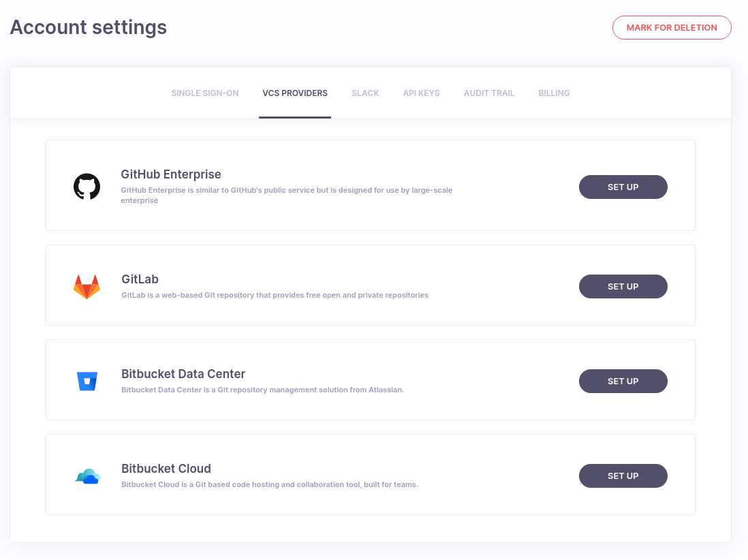Click the GitHub Enterprise logo icon
This screenshot has height=560, width=748.
(85, 186)
